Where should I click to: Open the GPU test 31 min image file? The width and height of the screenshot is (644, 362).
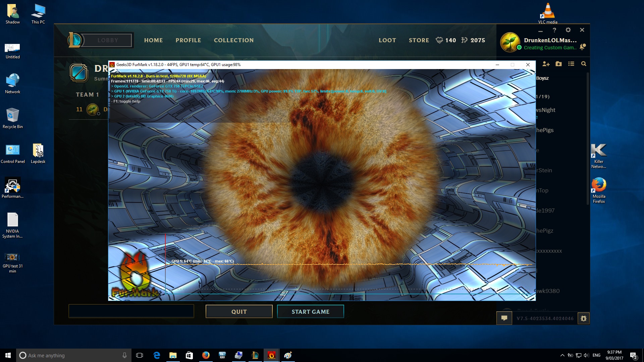(x=13, y=262)
